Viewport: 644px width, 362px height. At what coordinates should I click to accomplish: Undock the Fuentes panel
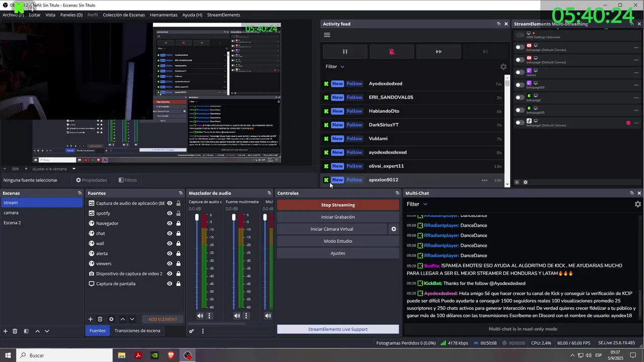tap(181, 193)
